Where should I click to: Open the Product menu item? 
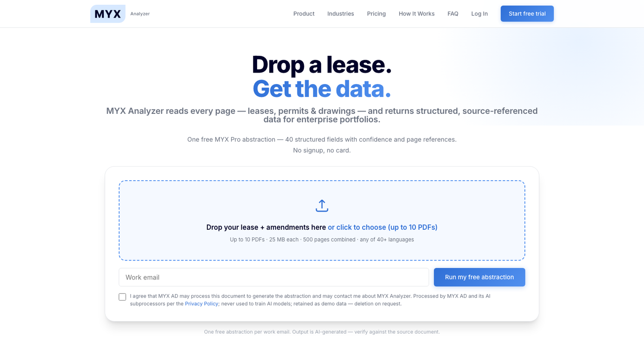[x=304, y=14]
